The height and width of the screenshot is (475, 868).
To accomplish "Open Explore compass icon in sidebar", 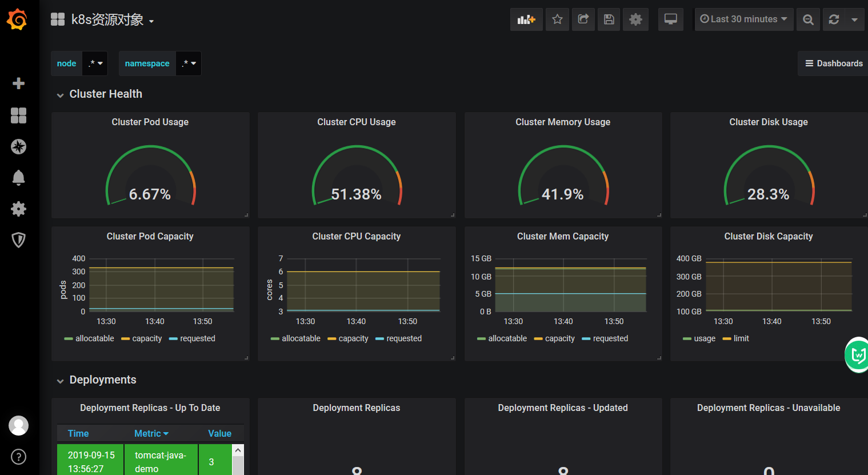I will tap(18, 147).
